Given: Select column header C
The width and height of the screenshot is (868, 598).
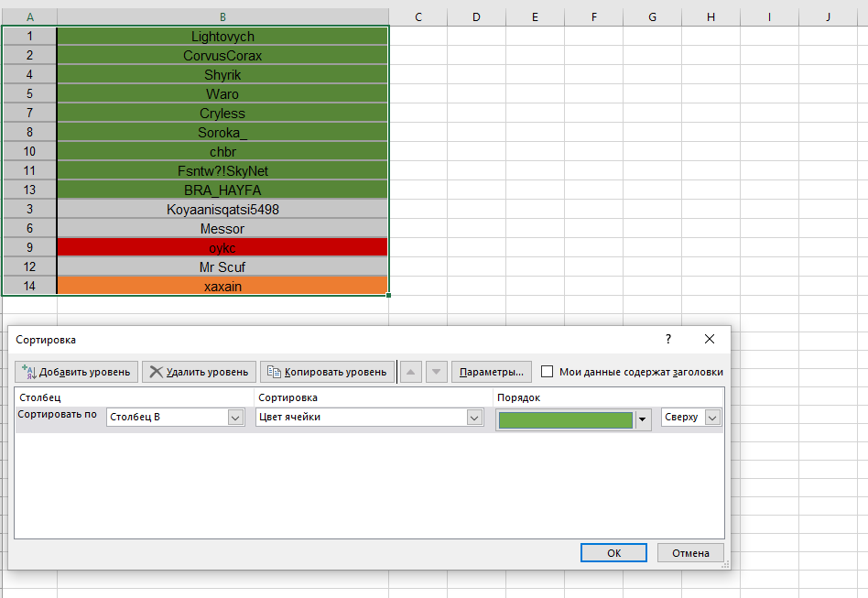Looking at the screenshot, I should point(418,17).
